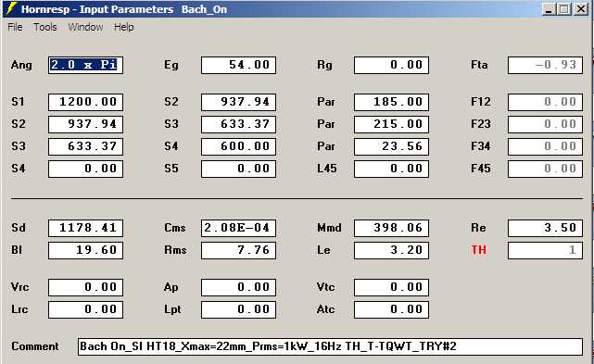The width and height of the screenshot is (594, 364).
Task: Focus the Le field with 3.20
Action: [391, 250]
